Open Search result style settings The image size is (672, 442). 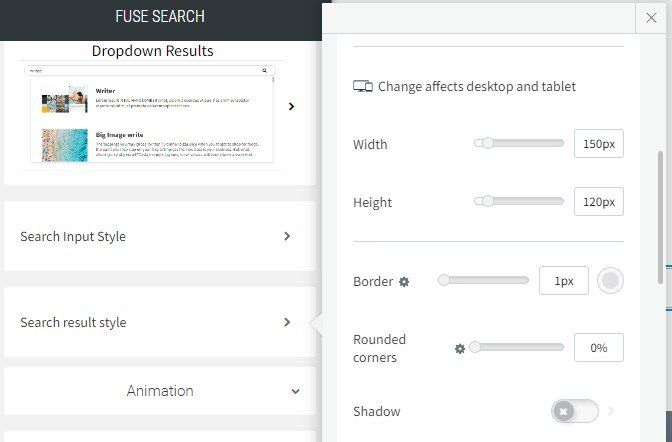click(x=159, y=323)
